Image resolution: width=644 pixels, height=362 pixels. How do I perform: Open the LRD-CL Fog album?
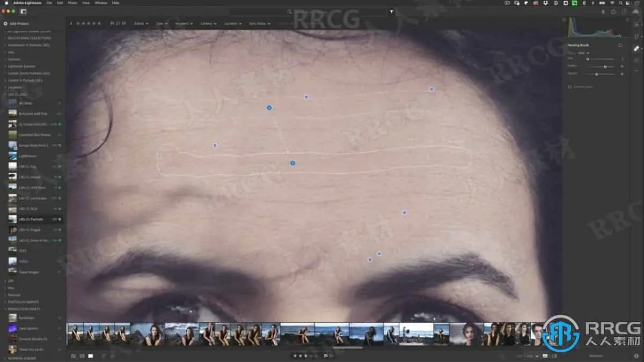pos(32,166)
